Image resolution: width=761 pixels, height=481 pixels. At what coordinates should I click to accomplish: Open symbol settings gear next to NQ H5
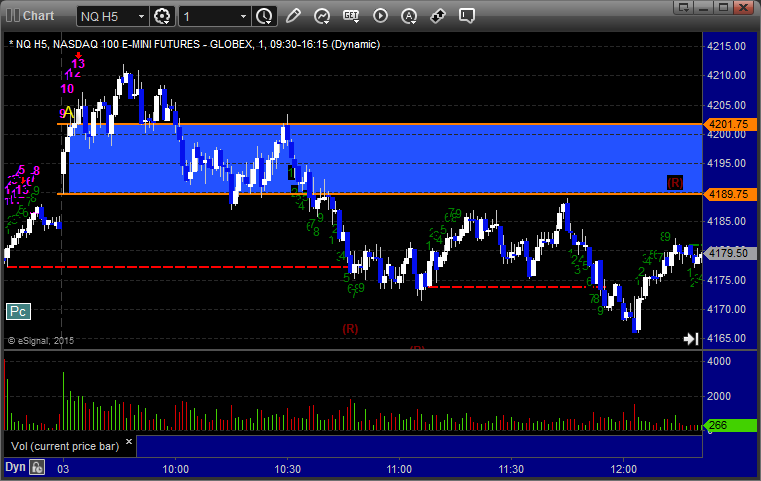pos(162,16)
